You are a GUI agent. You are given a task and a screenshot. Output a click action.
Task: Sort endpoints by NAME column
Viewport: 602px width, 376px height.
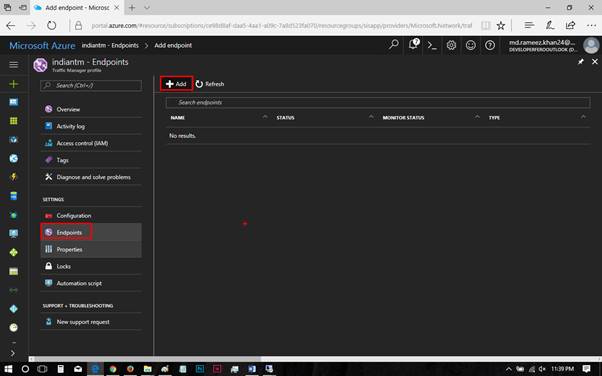tap(178, 118)
